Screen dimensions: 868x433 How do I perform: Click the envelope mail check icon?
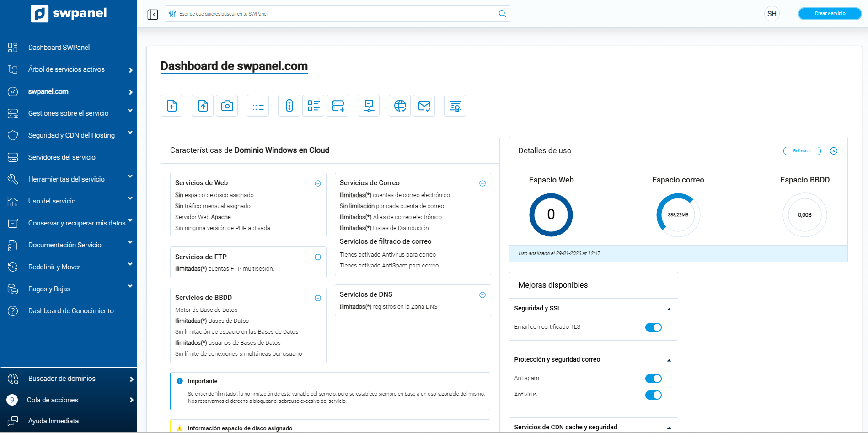pyautogui.click(x=424, y=106)
